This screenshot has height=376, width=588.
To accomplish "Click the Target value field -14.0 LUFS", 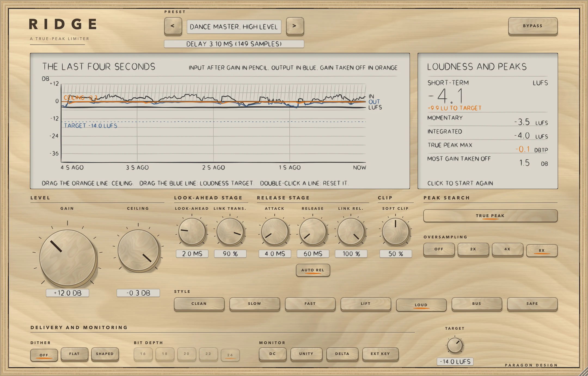I will point(455,362).
